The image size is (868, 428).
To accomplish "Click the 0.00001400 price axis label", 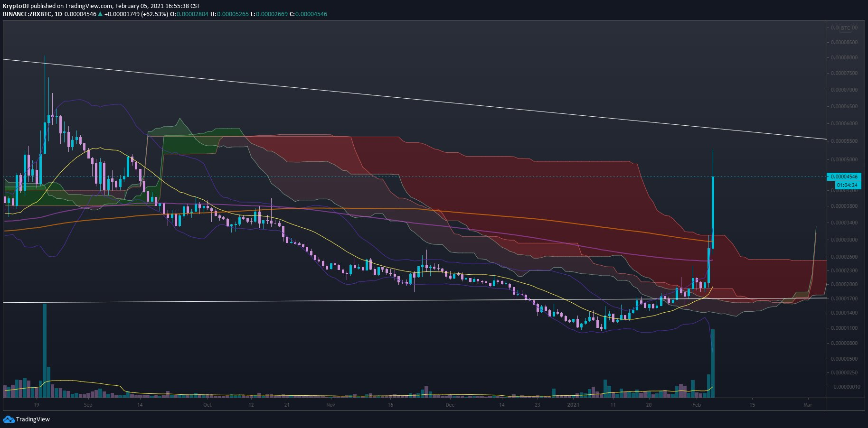I will 844,313.
